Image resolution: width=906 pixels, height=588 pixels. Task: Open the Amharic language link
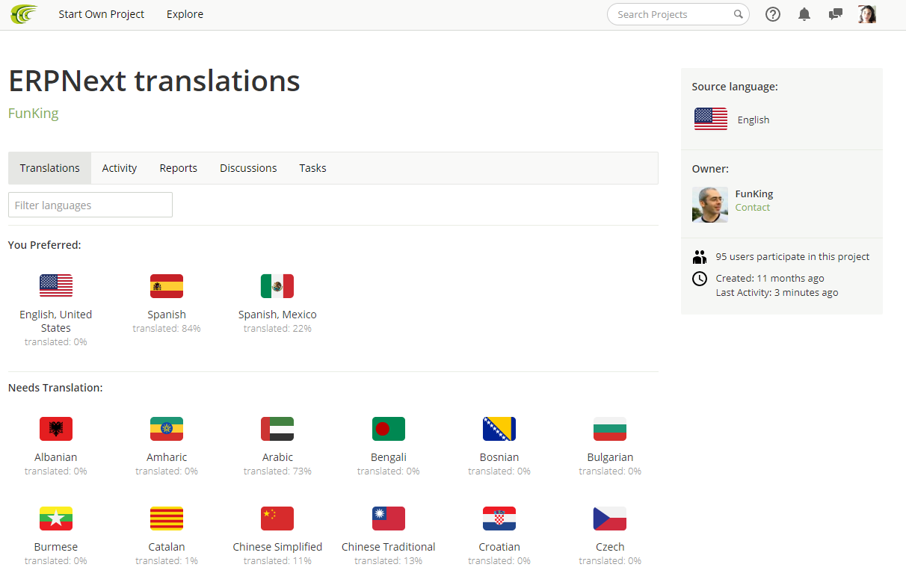tap(167, 457)
